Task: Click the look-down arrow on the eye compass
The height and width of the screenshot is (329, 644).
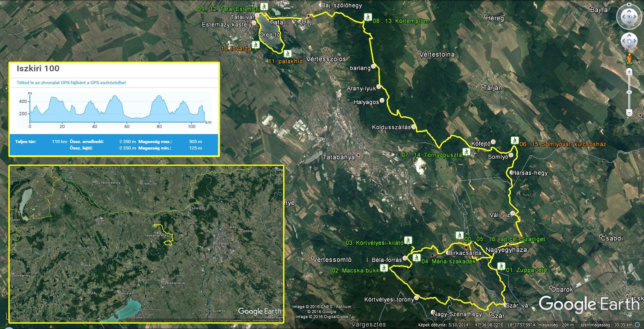Action: pyautogui.click(x=629, y=23)
